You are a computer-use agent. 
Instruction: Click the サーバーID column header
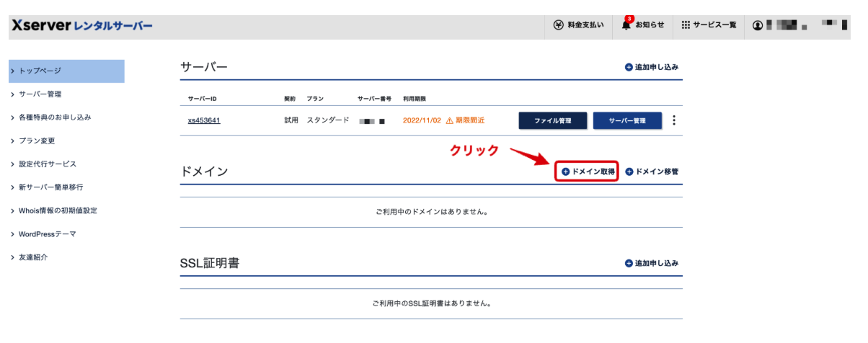pyautogui.click(x=202, y=98)
